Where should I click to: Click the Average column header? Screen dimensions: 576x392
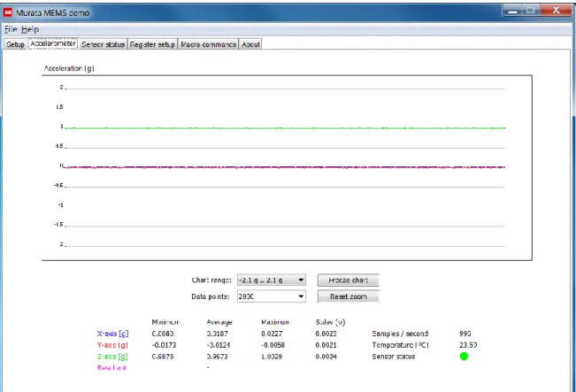coord(219,322)
